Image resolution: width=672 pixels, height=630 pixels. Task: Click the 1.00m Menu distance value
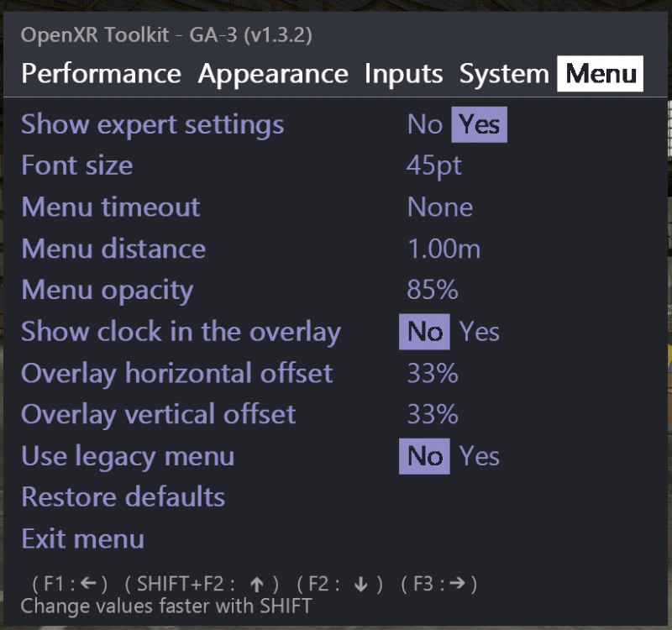coord(444,249)
